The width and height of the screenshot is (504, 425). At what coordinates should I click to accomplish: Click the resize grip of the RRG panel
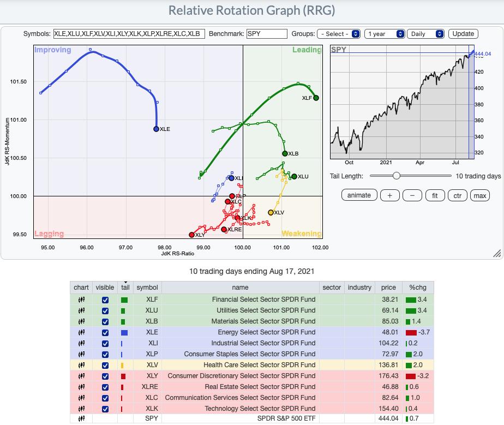point(497,254)
